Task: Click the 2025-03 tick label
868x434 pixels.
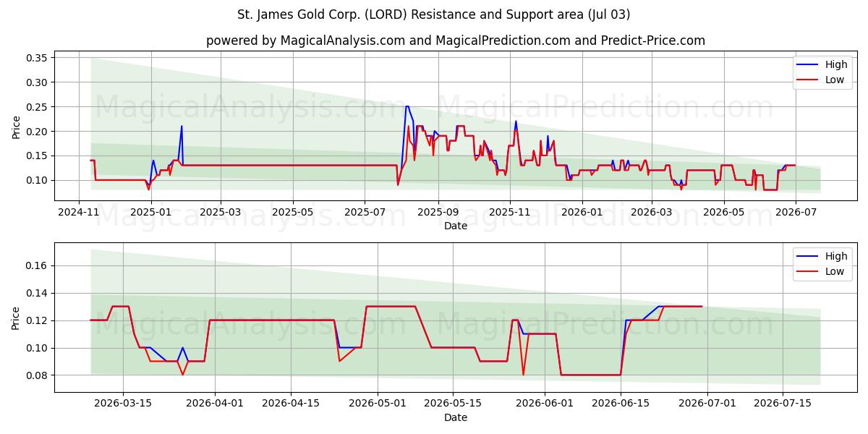Action: click(x=219, y=212)
